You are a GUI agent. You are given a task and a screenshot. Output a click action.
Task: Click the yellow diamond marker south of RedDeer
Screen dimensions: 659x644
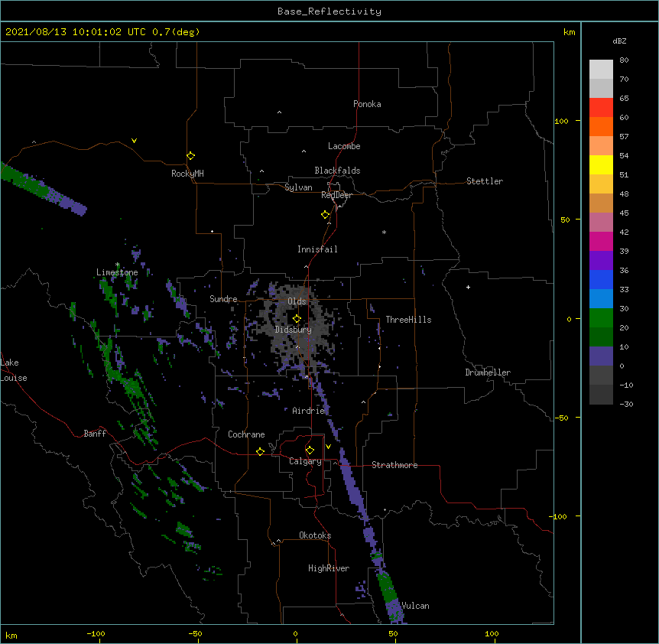pos(326,215)
